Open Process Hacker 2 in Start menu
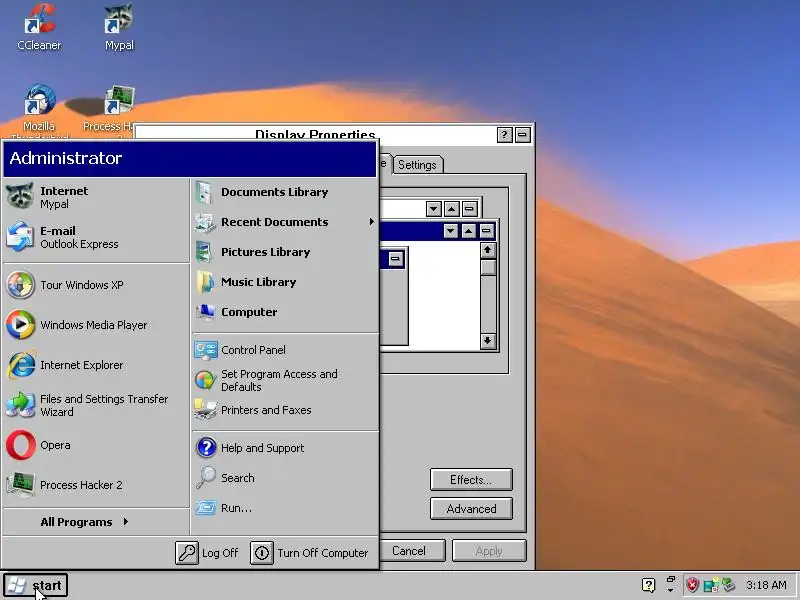The image size is (800, 600). click(96, 485)
